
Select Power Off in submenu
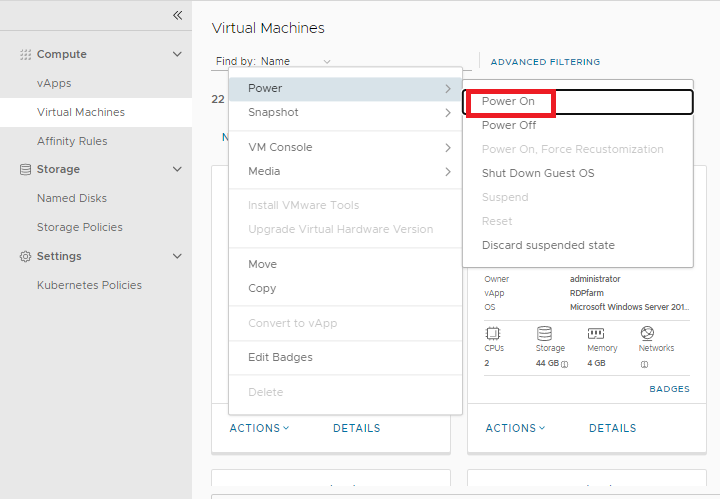tap(578, 125)
